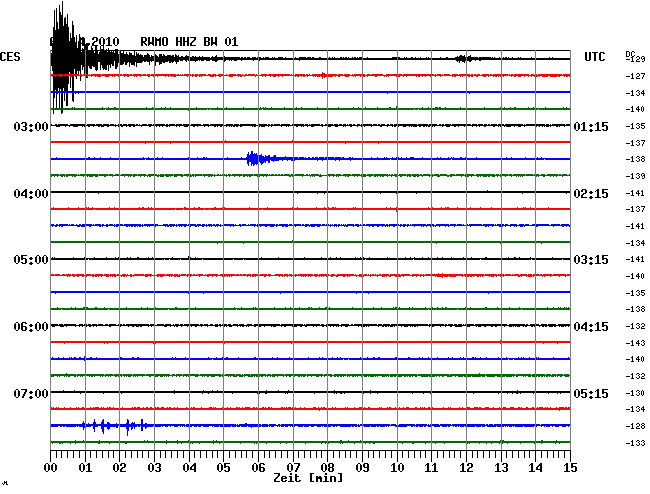Click the 05 minute axis label

click(223, 468)
